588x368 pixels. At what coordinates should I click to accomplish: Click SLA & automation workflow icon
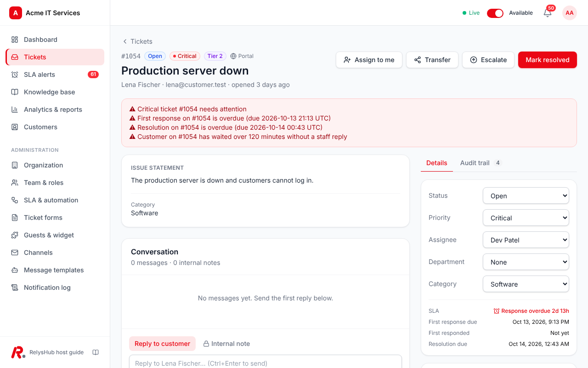pyautogui.click(x=15, y=200)
